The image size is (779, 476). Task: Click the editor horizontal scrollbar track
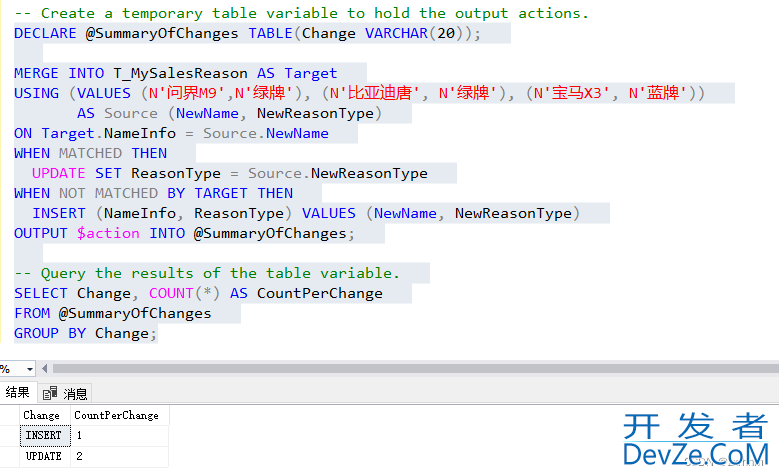[x=415, y=369]
